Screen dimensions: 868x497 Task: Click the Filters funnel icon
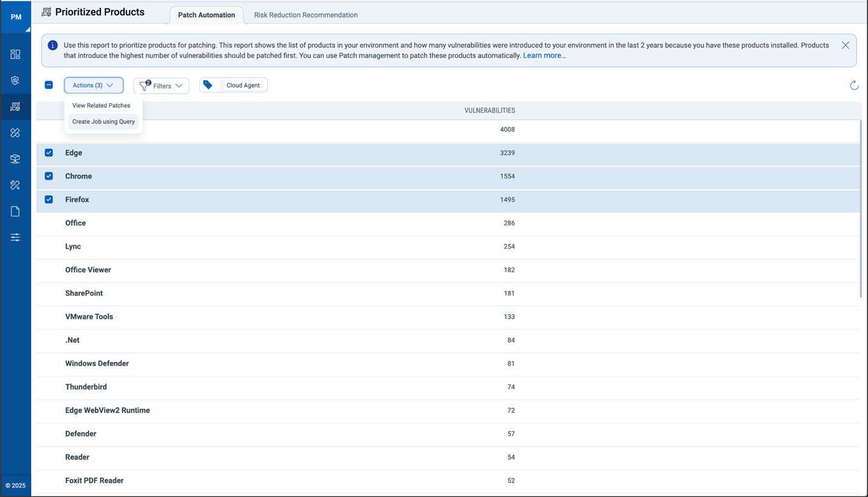(x=145, y=86)
